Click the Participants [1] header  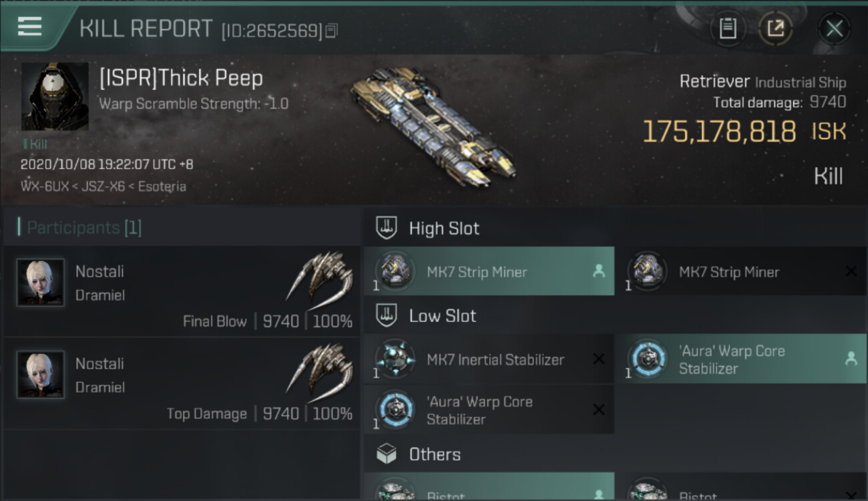click(x=84, y=228)
